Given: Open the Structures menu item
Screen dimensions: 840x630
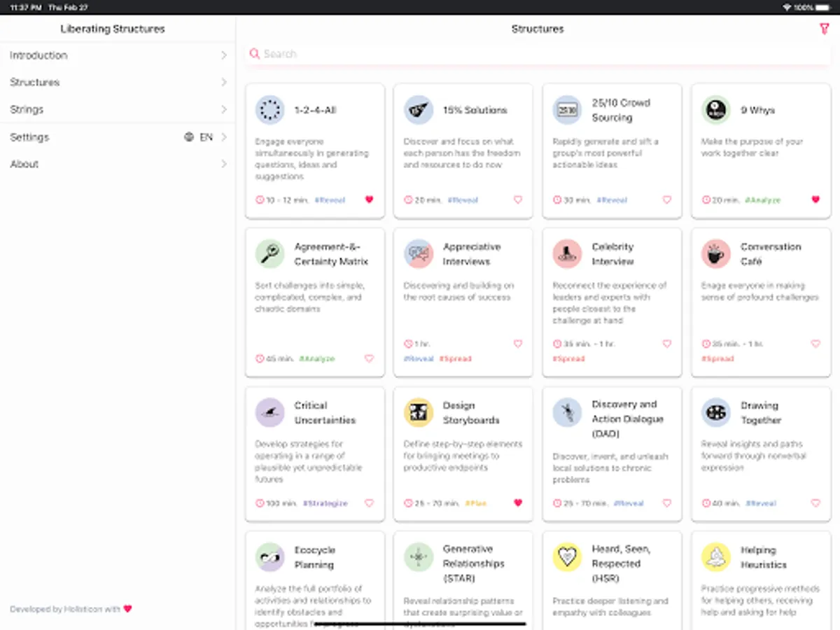Looking at the screenshot, I should (x=118, y=82).
